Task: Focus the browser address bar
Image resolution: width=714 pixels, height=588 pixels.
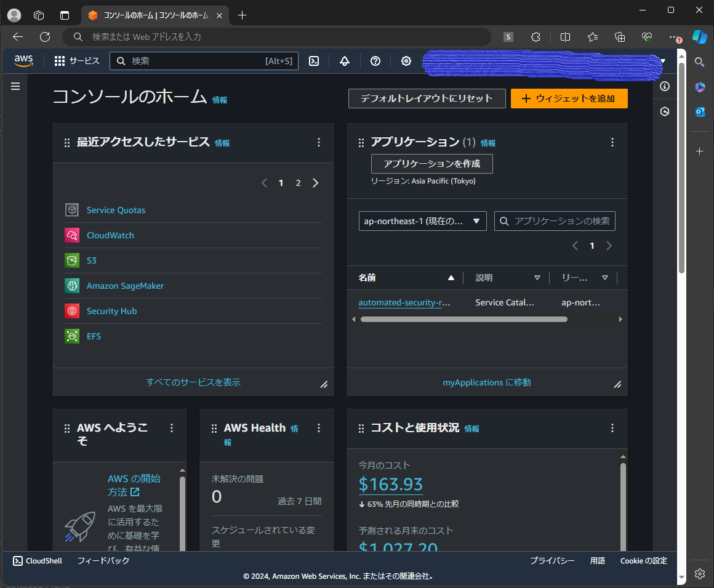Action: pos(276,37)
